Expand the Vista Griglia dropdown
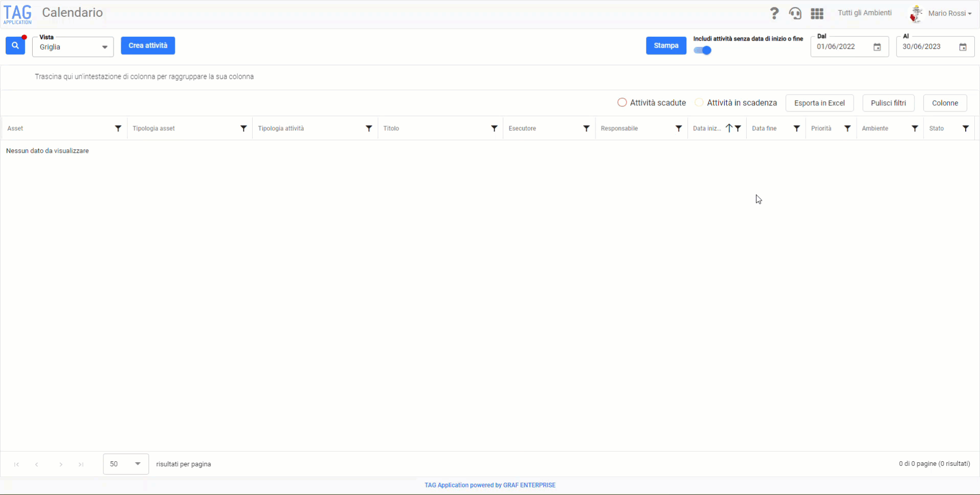 pyautogui.click(x=73, y=47)
